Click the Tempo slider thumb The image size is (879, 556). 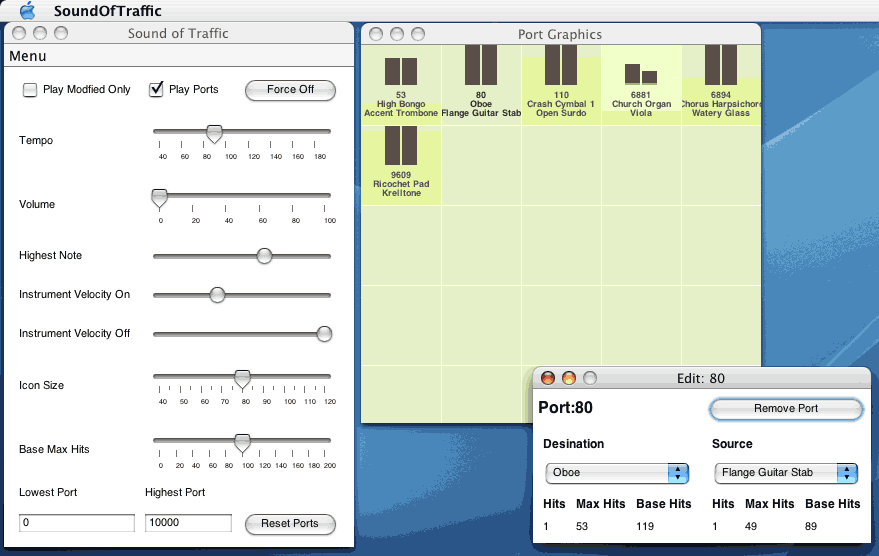point(214,134)
